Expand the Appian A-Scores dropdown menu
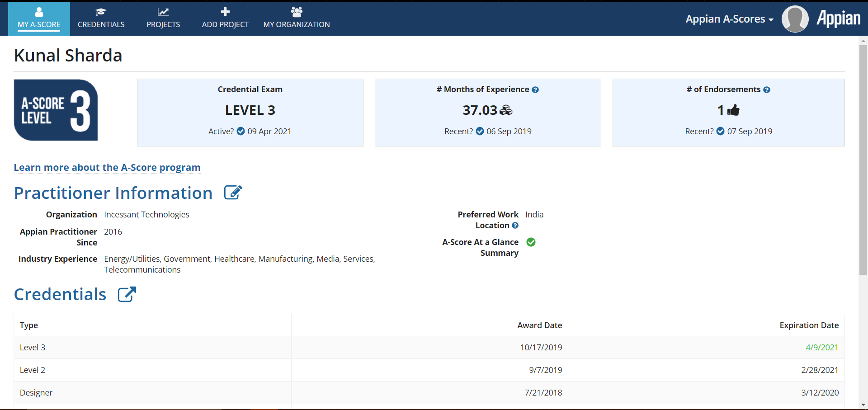Screen dimensions: 868x410 [729, 19]
